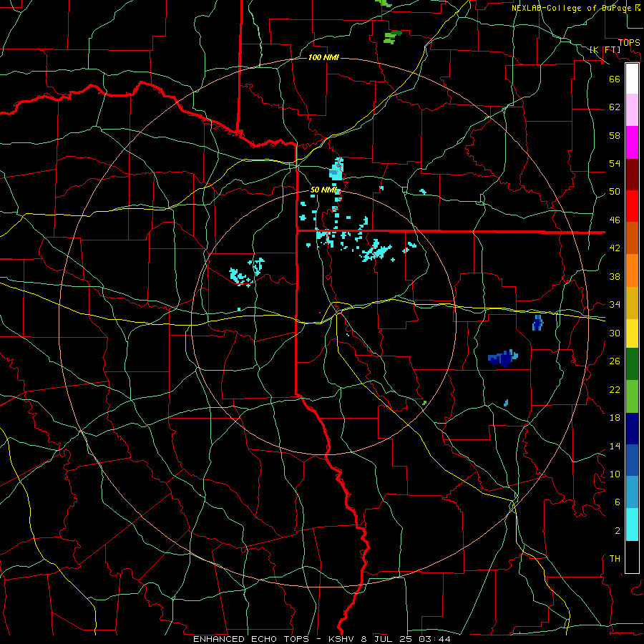Click the "50 NMI" range ring label
The width and height of the screenshot is (644, 644).
[x=323, y=190]
